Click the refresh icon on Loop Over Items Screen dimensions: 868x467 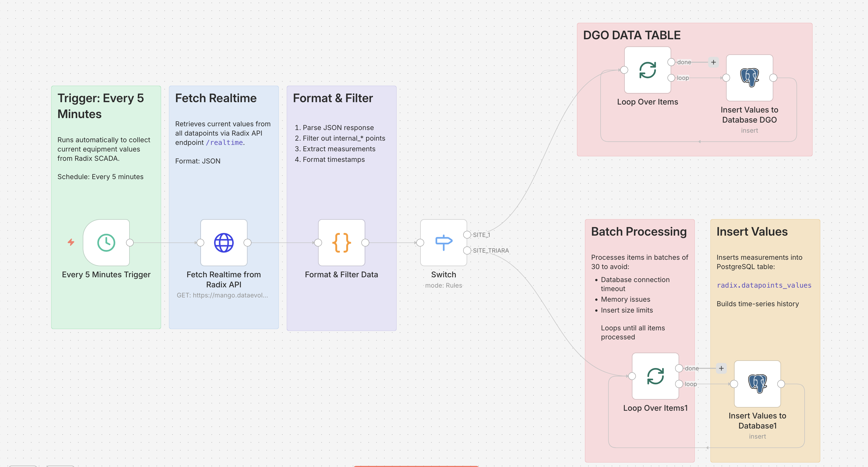pyautogui.click(x=647, y=70)
